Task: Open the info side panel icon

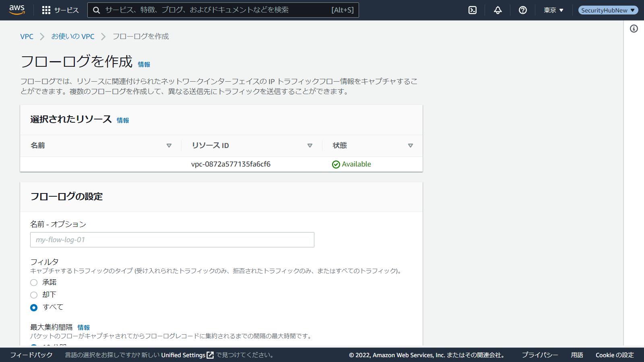Action: click(x=634, y=29)
